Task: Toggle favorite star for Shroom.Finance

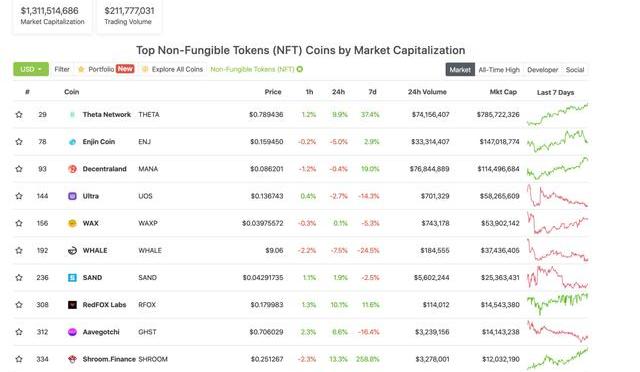Action: tap(19, 359)
